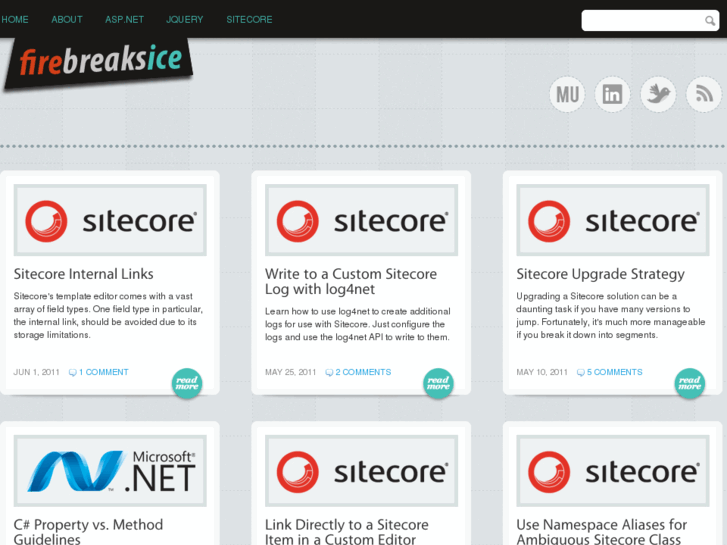Open the ABOUT menu item
727x545 pixels.
tap(67, 19)
